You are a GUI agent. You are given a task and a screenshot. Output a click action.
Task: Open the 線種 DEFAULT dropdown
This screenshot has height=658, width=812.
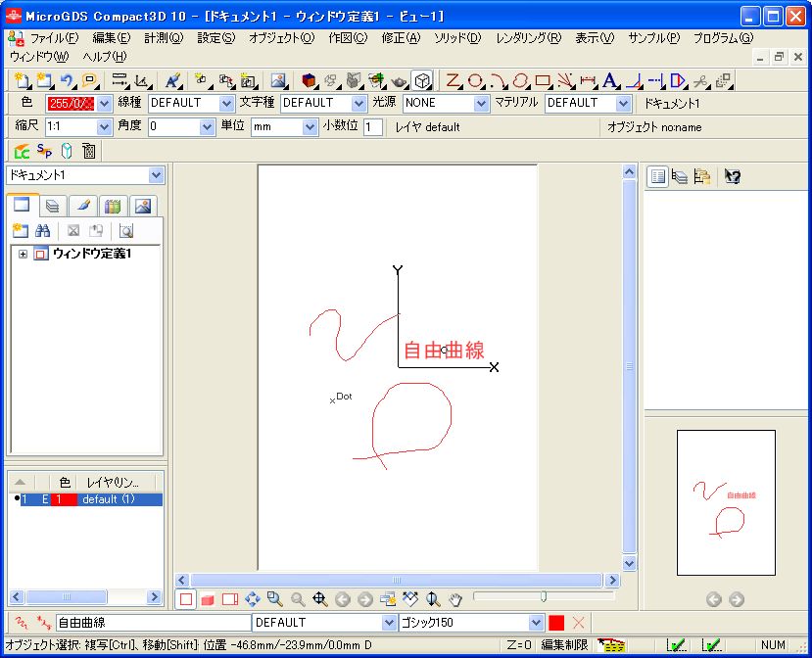point(226,103)
